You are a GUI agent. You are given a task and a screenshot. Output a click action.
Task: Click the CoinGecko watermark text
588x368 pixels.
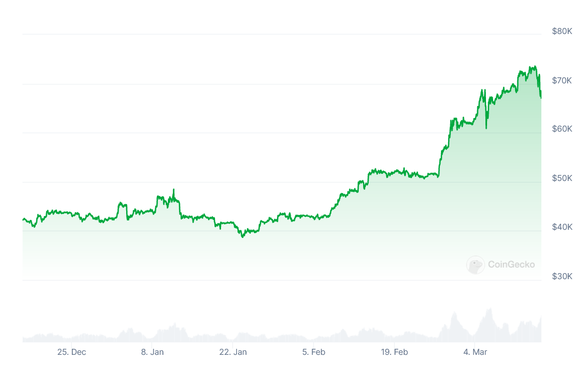[x=510, y=265]
